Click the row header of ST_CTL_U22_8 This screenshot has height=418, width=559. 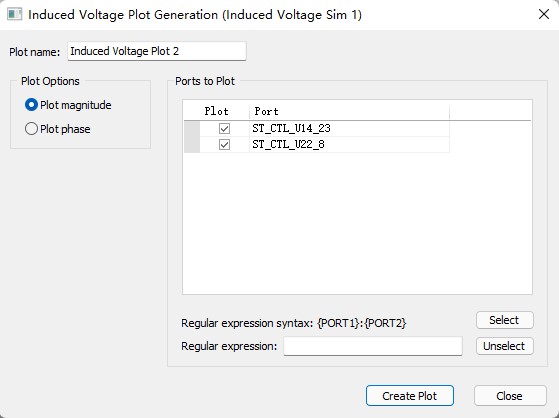(192, 144)
